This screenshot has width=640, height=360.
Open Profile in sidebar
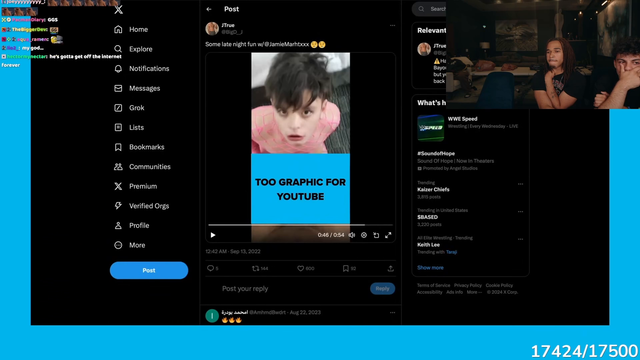coord(131,225)
